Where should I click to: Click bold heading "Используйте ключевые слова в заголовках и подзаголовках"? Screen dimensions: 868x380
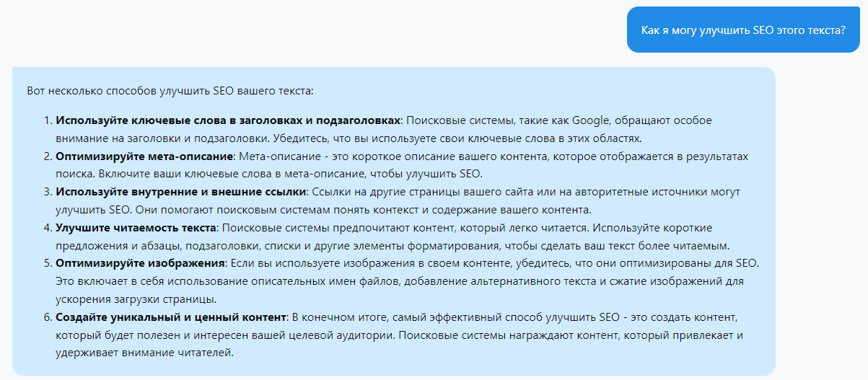click(x=227, y=120)
